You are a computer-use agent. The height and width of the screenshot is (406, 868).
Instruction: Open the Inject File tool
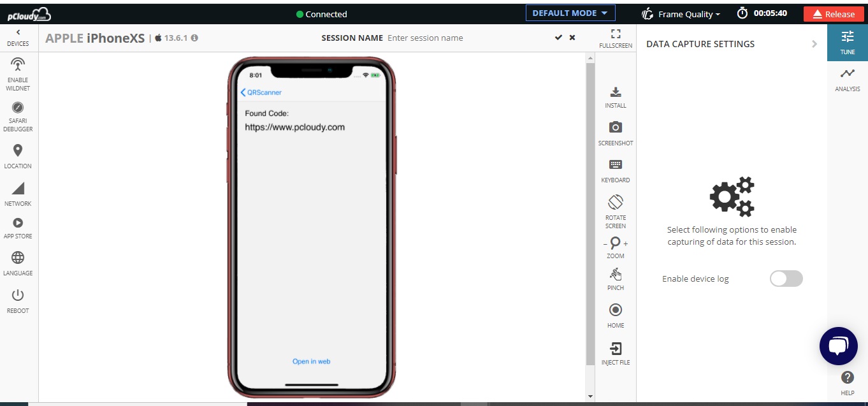point(616,353)
